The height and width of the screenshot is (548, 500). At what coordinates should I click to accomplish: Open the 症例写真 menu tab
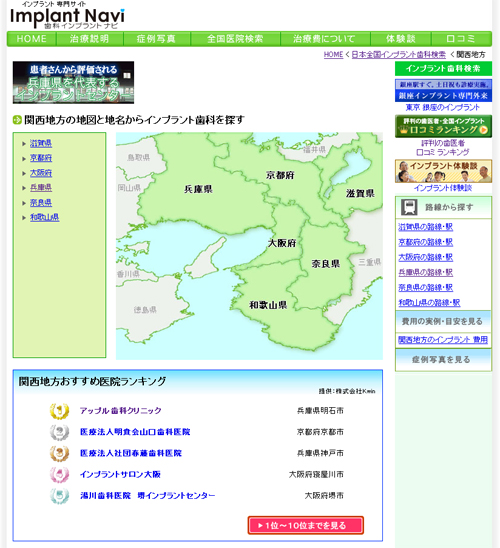[157, 39]
